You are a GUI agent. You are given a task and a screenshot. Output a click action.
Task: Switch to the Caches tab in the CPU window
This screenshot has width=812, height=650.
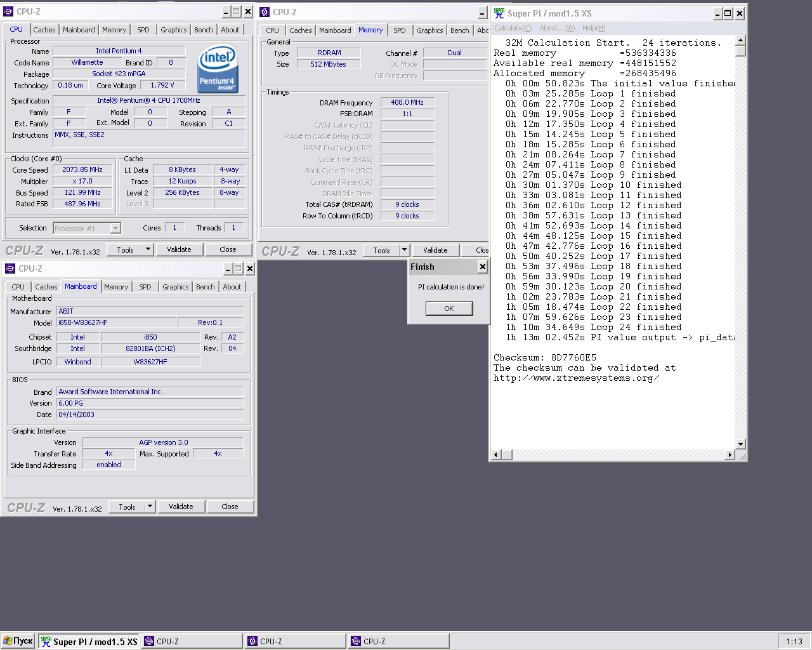pyautogui.click(x=44, y=30)
